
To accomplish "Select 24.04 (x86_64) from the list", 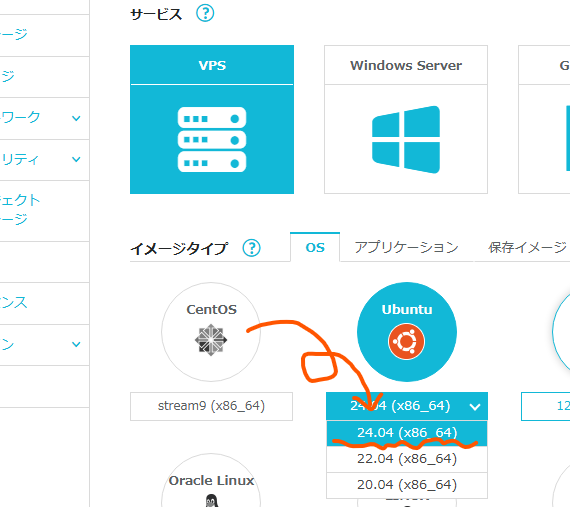I will [407, 433].
